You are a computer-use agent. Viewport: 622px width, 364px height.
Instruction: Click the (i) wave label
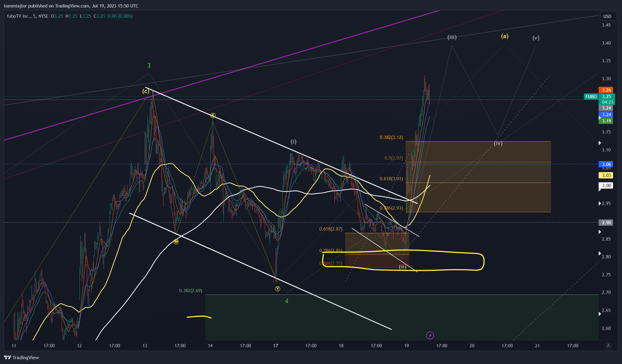293,142
